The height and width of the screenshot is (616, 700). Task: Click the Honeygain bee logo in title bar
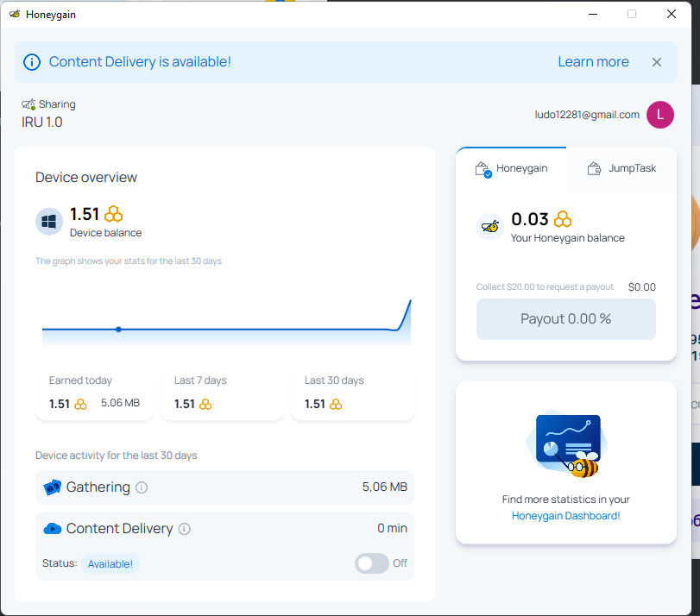[15, 14]
